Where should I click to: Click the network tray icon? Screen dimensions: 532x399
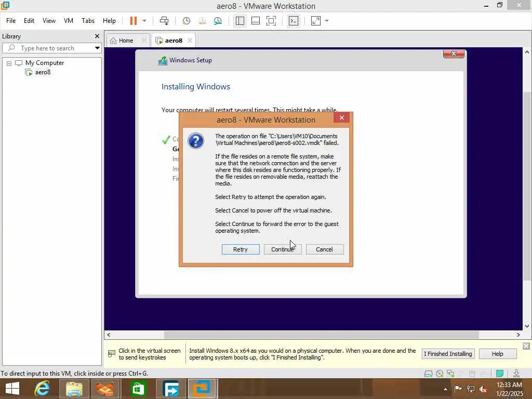470,389
